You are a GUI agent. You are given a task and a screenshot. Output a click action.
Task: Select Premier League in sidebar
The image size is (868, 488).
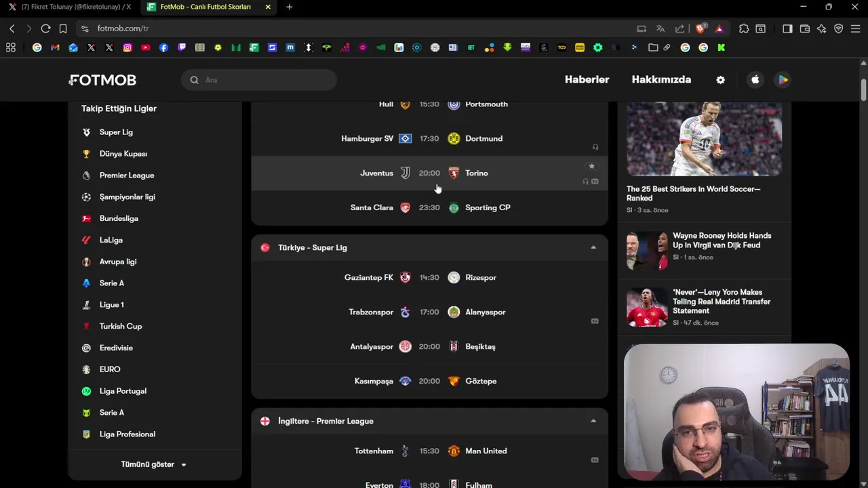pyautogui.click(x=126, y=176)
